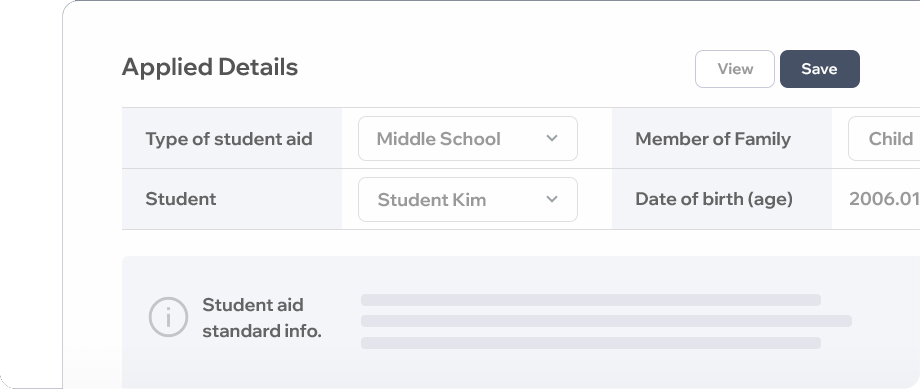This screenshot has height=389, width=920.
Task: Click the View button
Action: coord(735,69)
